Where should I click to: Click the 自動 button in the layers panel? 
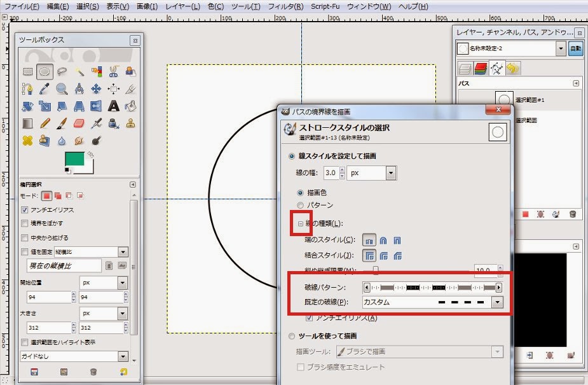[x=575, y=48]
